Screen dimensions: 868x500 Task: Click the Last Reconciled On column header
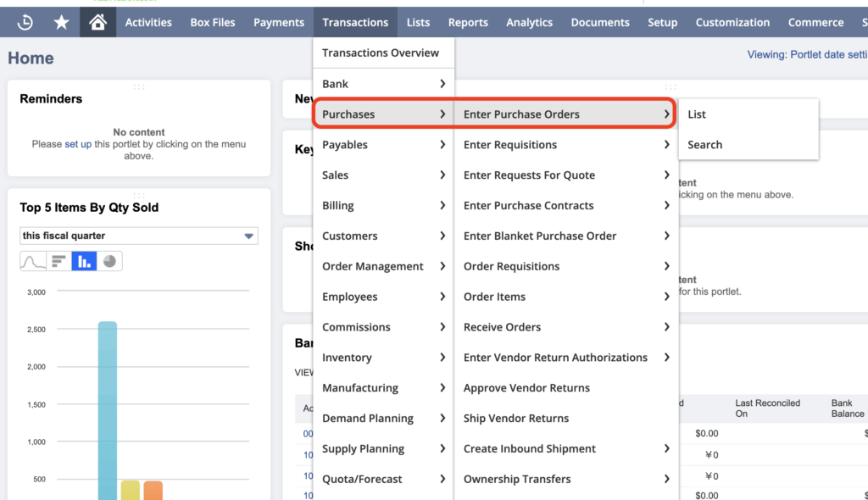tap(767, 408)
